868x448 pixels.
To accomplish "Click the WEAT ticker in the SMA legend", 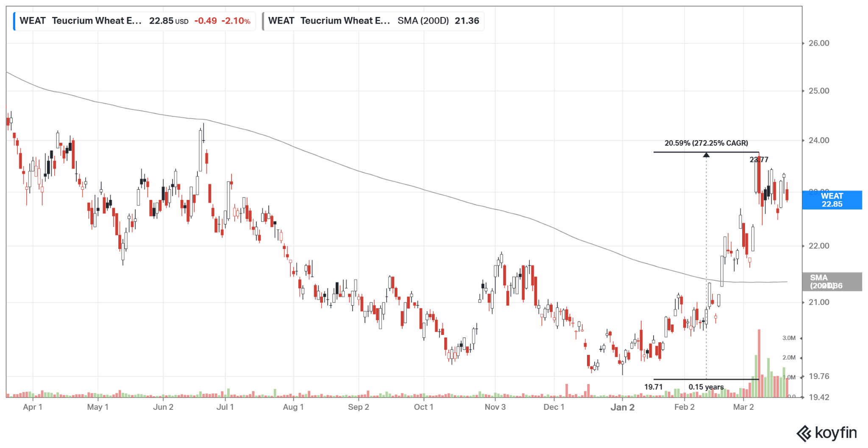I will pyautogui.click(x=281, y=21).
